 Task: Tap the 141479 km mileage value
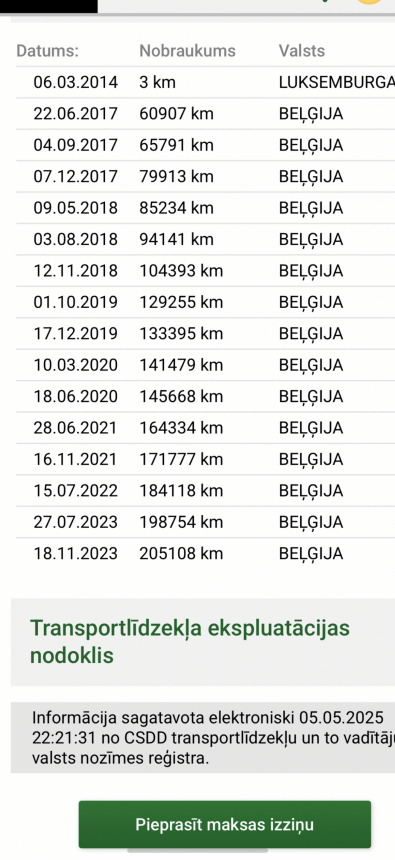[x=181, y=365]
